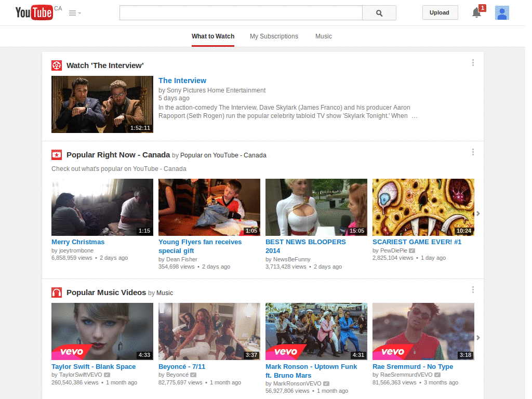This screenshot has width=532, height=399.
Task: Click TaylorSwiftVEVO verified badge
Action: [107, 375]
